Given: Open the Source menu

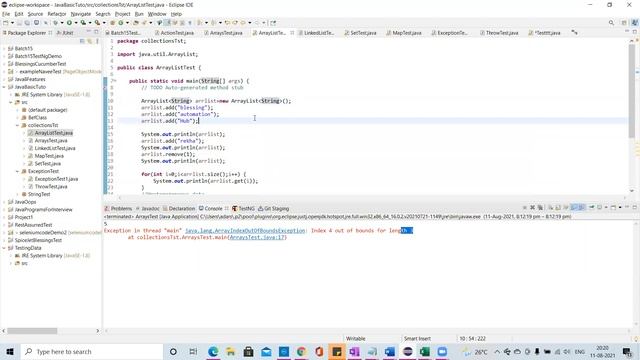Looking at the screenshot, I should pos(35,14).
